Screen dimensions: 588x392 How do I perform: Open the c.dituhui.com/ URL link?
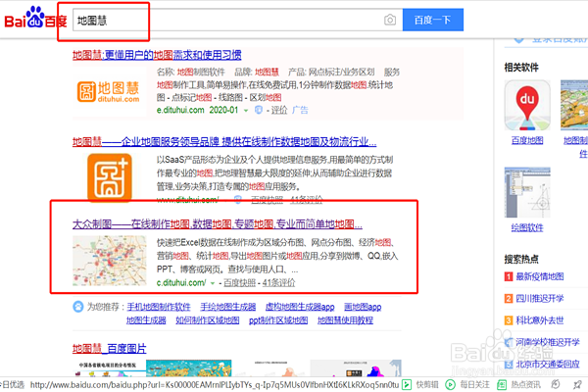click(181, 283)
